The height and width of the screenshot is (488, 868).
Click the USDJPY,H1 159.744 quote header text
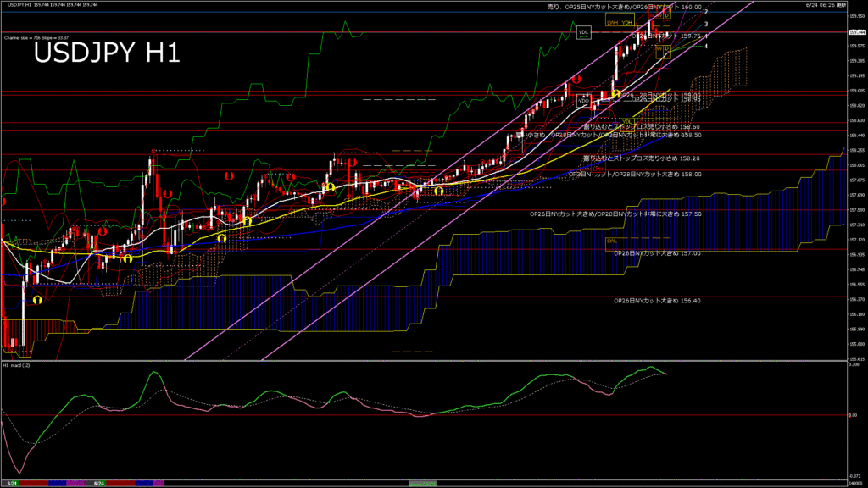53,5
